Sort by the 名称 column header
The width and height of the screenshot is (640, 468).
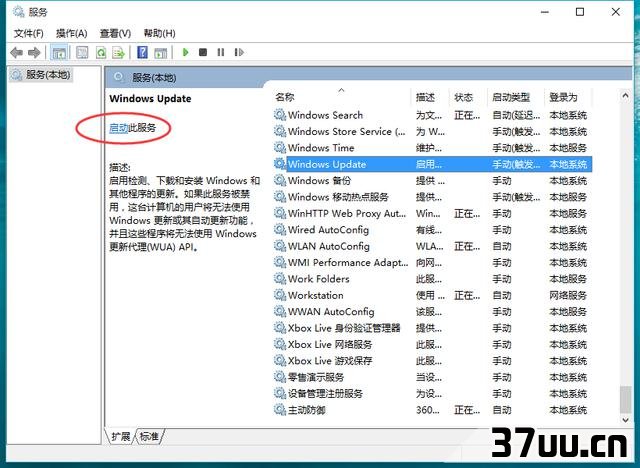285,97
